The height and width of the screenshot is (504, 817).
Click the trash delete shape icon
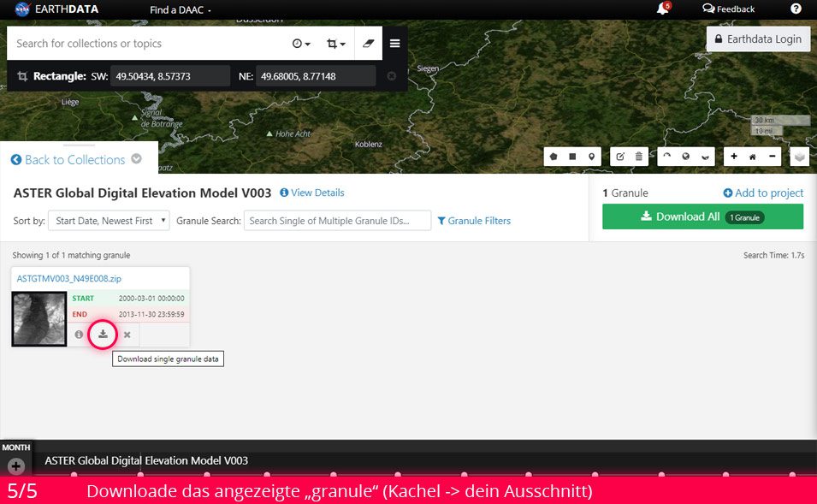coord(639,157)
